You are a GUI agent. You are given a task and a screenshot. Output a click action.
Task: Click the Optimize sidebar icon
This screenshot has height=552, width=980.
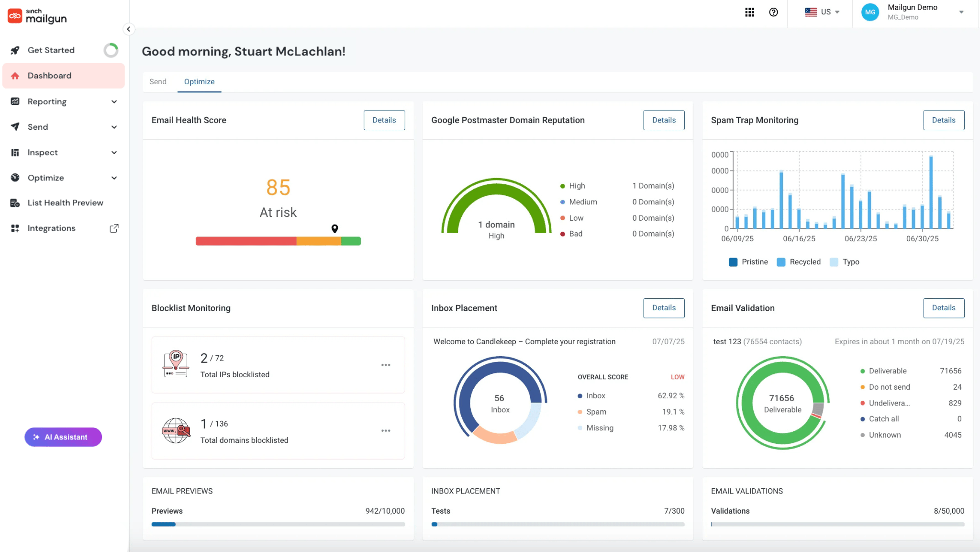pyautogui.click(x=15, y=178)
